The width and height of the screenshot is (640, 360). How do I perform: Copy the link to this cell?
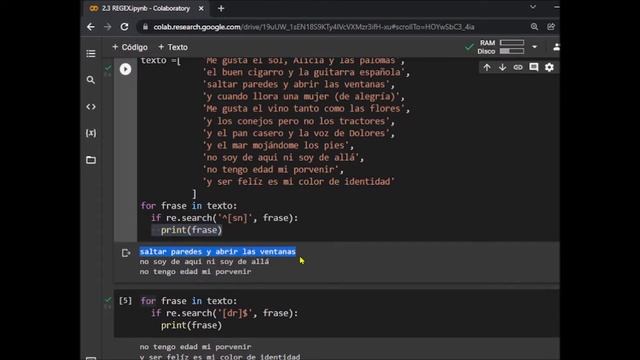pos(518,67)
